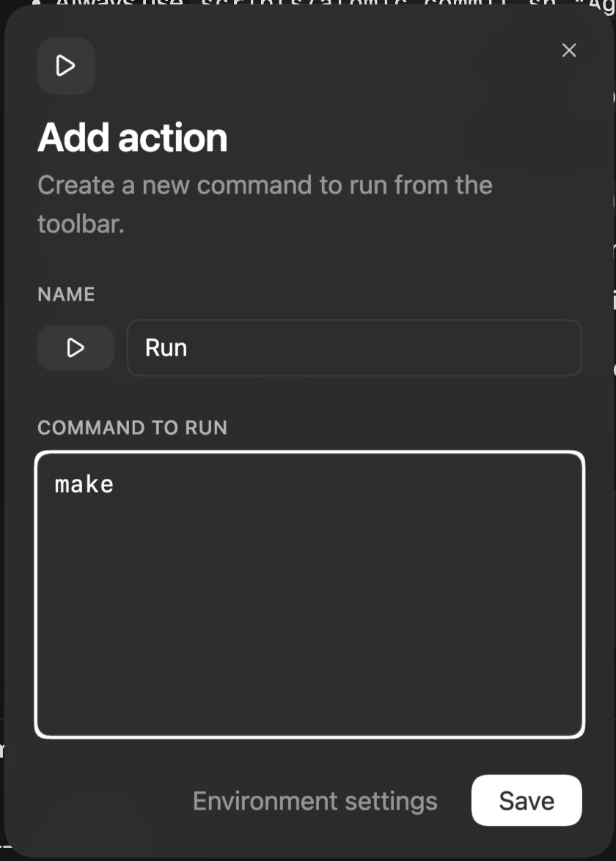Open the icon picker beside the name field

tap(76, 348)
